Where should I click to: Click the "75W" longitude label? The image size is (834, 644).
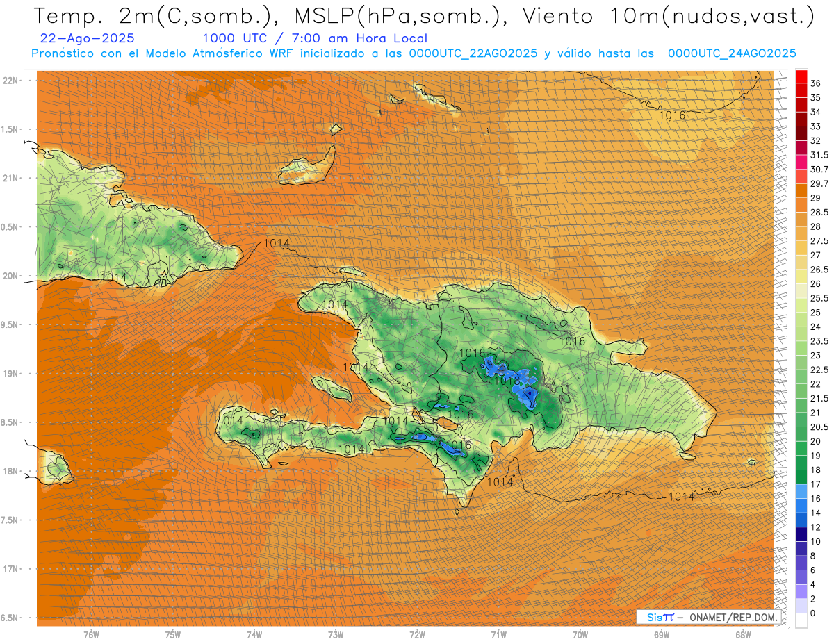click(x=173, y=635)
